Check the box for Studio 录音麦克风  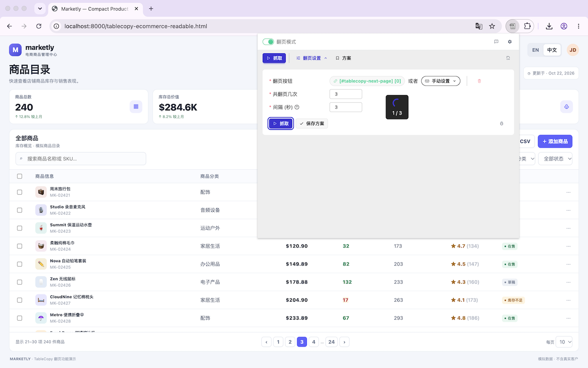(19, 210)
